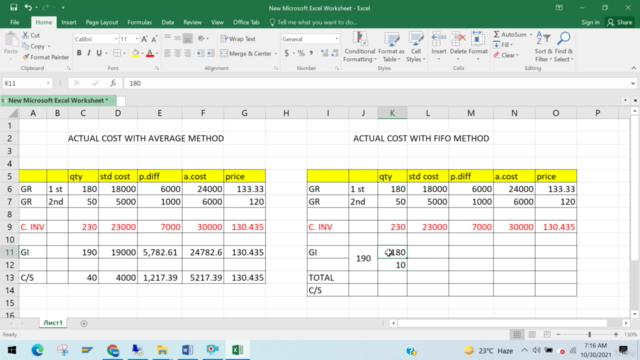Open the font name Calibri dropdown
Viewport: 640px width, 360px height.
(x=116, y=39)
